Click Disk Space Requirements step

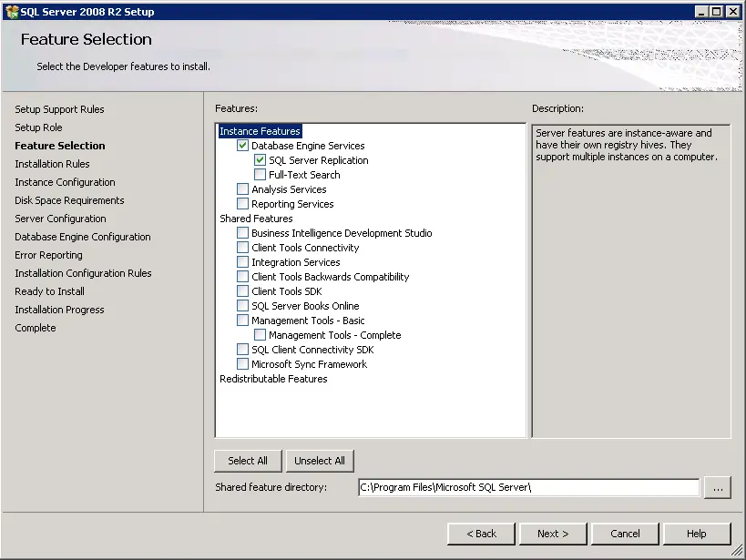(69, 200)
